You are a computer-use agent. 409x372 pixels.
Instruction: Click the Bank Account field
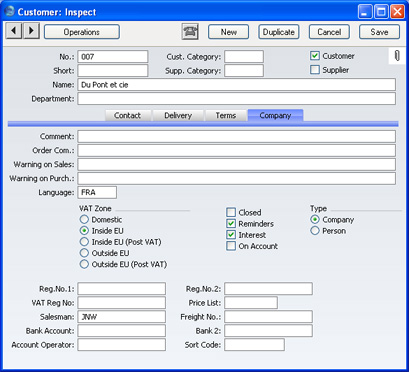[x=121, y=331]
